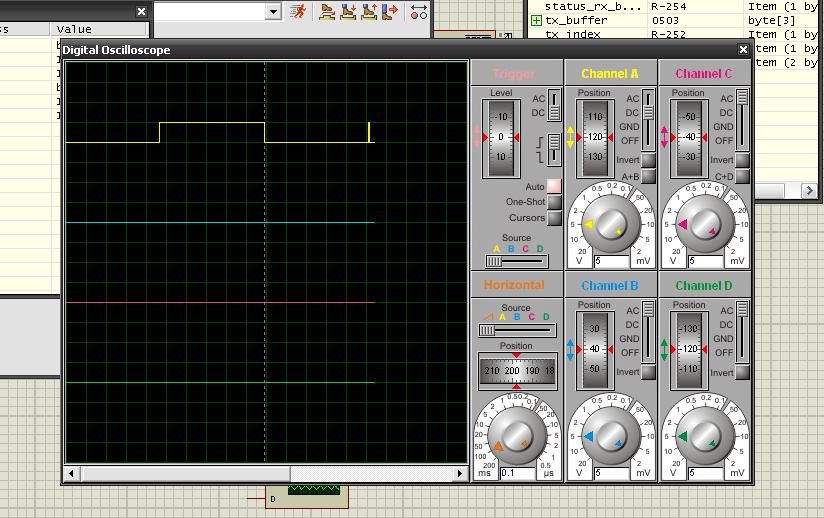824x518 pixels.
Task: Click the Channel A voltage dial knob
Action: [x=610, y=224]
